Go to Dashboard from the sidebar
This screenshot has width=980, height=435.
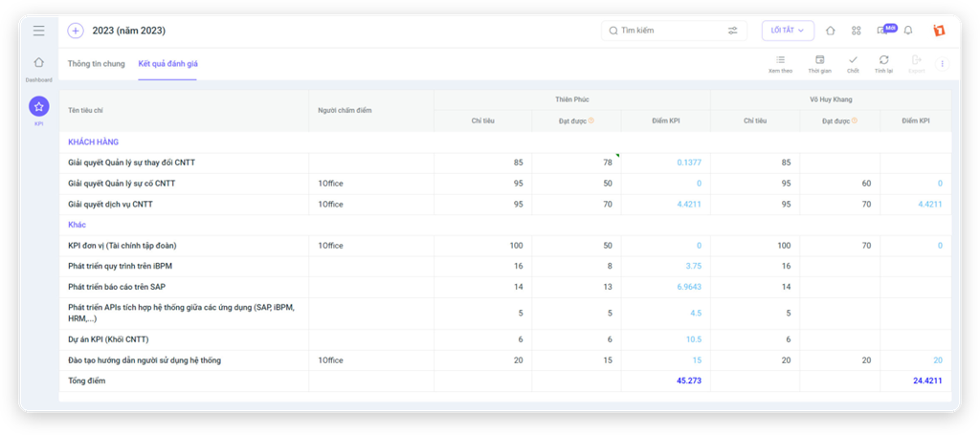point(38,68)
